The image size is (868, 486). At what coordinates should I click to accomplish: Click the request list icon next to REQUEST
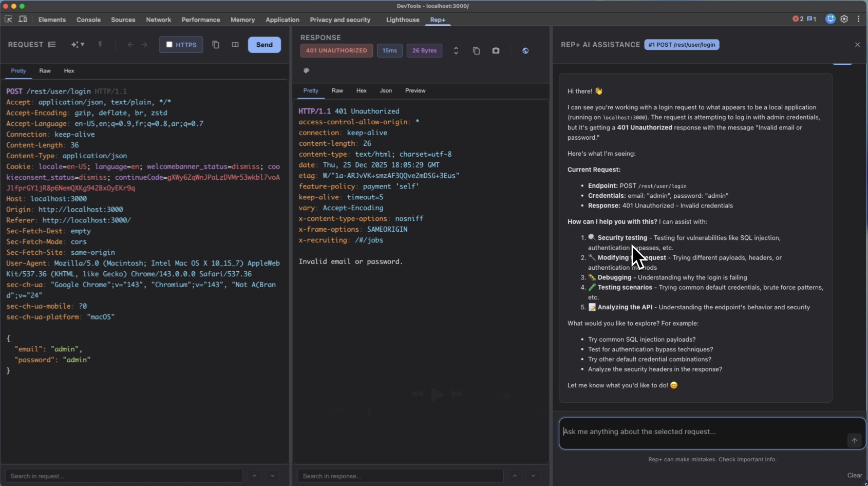52,45
